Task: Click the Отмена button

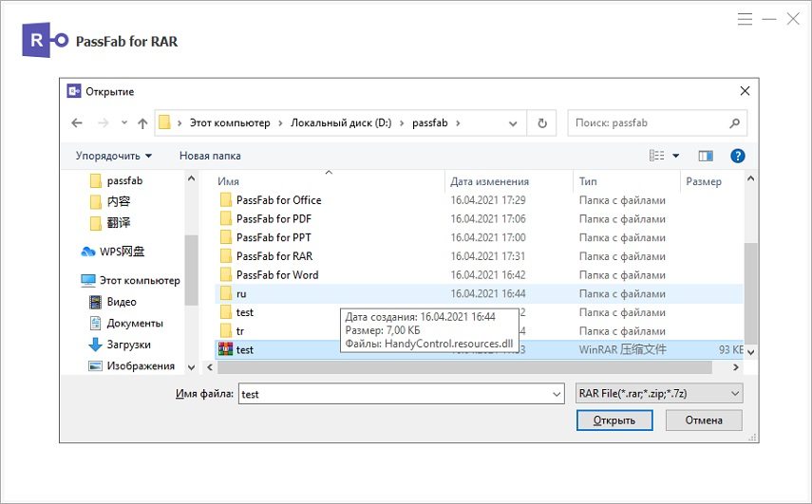Action: (704, 420)
